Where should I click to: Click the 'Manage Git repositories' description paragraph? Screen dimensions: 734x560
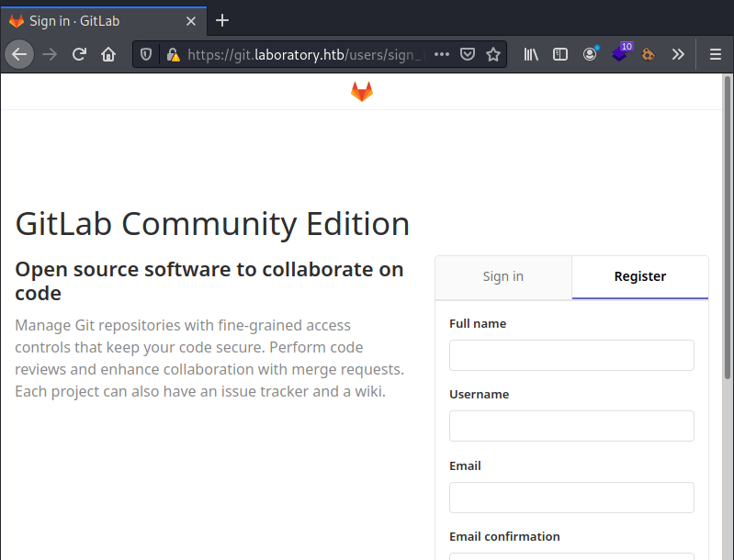(209, 358)
